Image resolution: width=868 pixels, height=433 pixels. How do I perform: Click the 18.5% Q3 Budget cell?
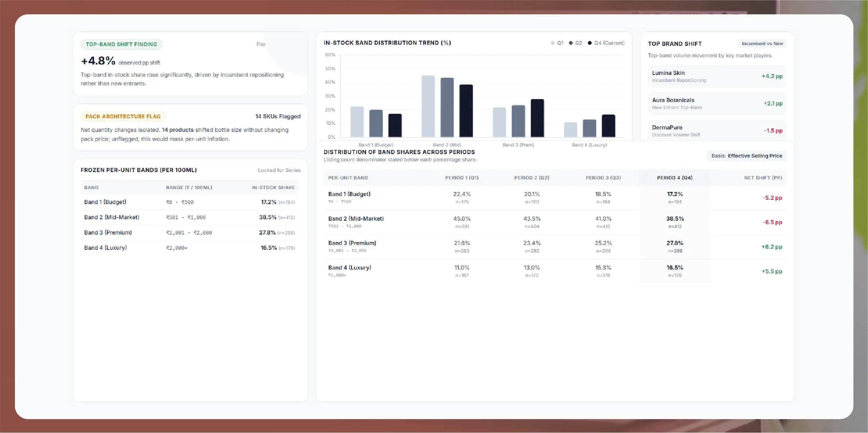pos(603,194)
